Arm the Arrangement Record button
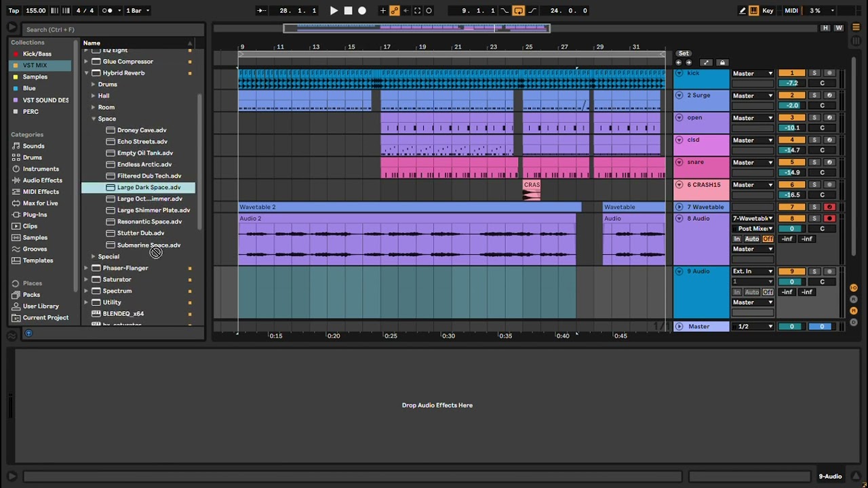This screenshot has width=868, height=488. point(362,10)
